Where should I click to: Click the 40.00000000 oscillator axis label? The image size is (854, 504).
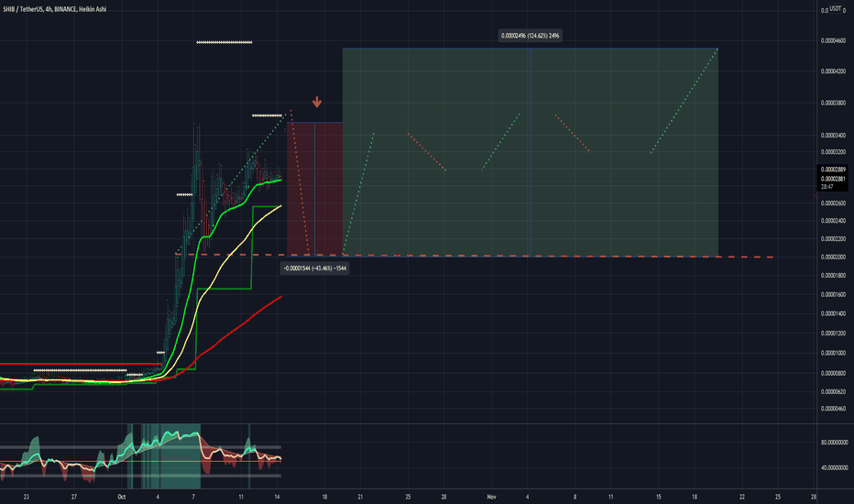tap(834, 467)
